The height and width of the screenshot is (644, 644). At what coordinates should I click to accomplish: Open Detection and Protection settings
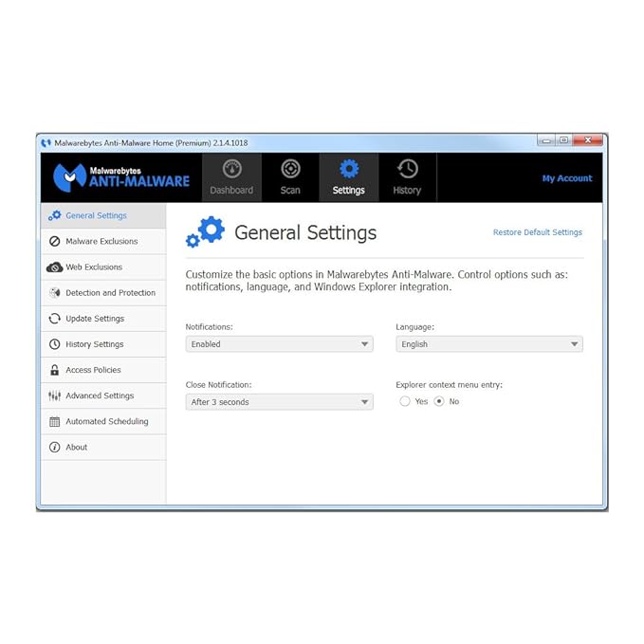coord(103,293)
